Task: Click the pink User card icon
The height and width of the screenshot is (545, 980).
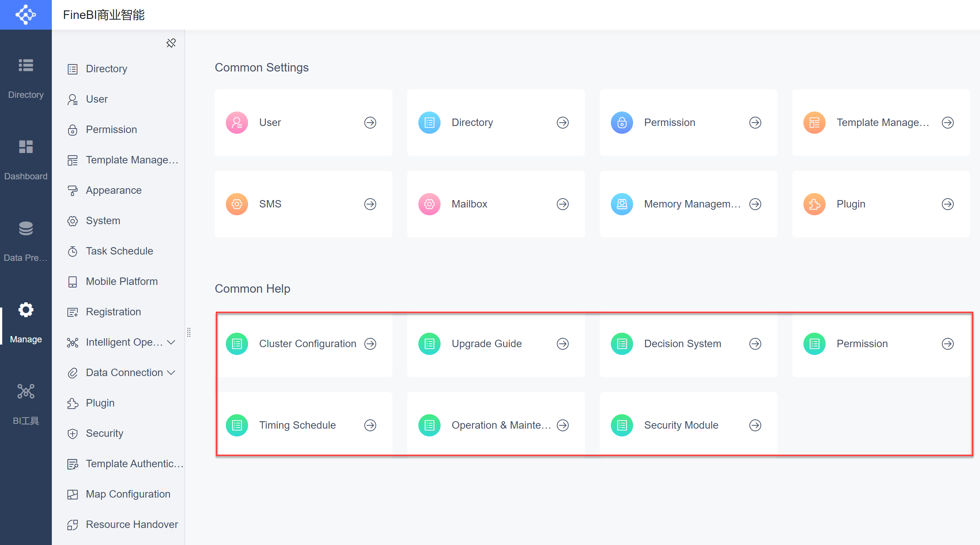Action: coord(237,123)
